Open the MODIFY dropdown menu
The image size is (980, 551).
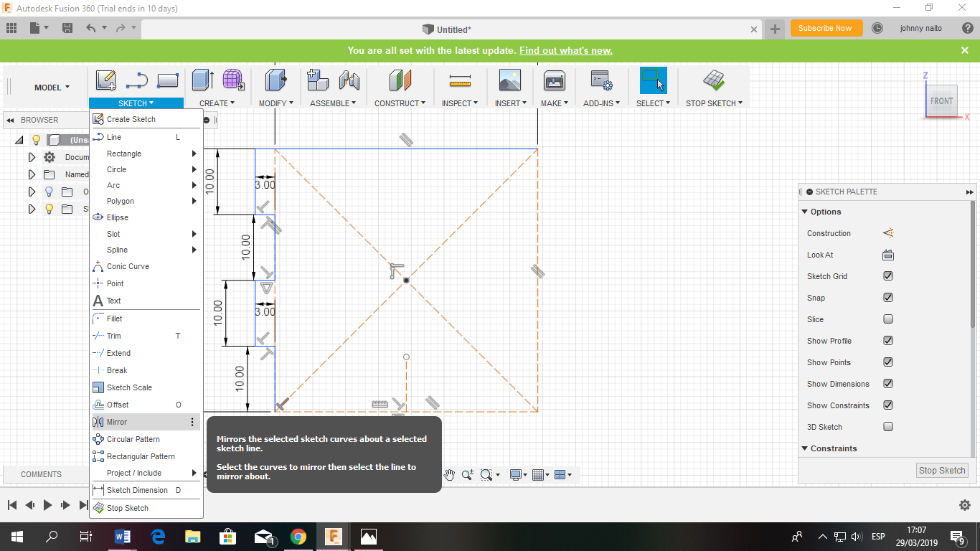pyautogui.click(x=276, y=103)
